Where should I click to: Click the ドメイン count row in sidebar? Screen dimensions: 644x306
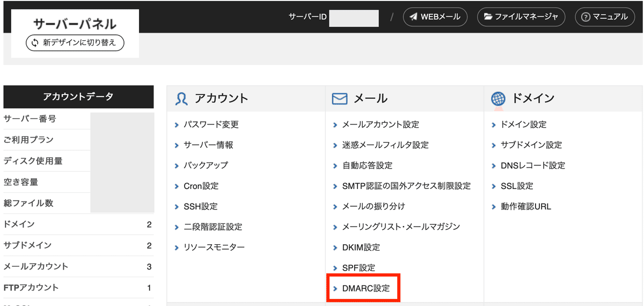[x=78, y=224]
